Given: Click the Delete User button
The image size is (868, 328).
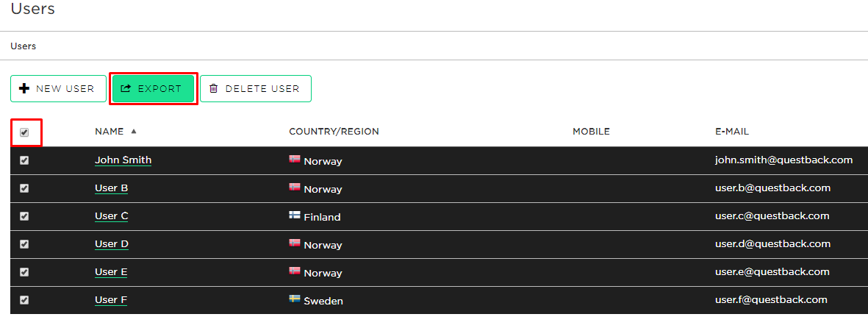Looking at the screenshot, I should click(256, 89).
